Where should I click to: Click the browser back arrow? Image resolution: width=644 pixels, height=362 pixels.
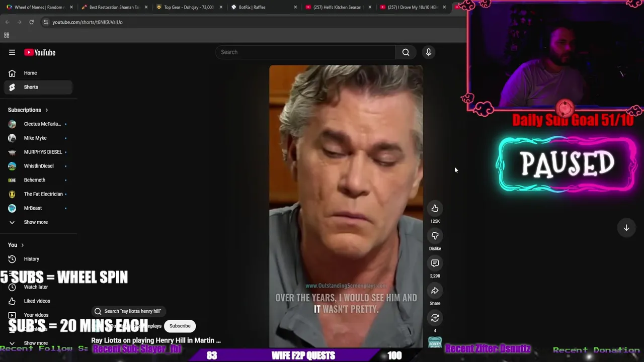pos(7,22)
